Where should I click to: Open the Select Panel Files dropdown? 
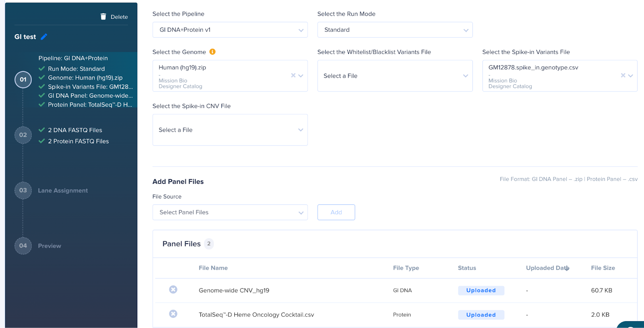tap(230, 212)
